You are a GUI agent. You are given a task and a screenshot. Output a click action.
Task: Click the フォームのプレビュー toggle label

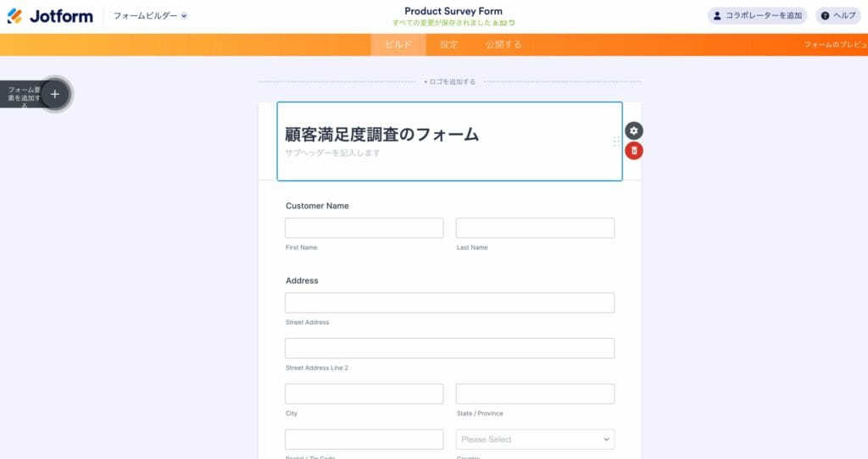point(835,45)
